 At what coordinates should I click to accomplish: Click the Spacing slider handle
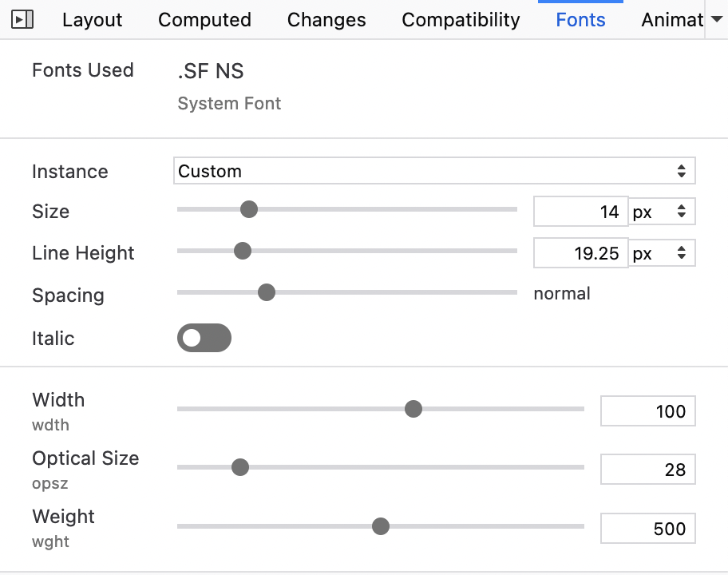tap(267, 293)
